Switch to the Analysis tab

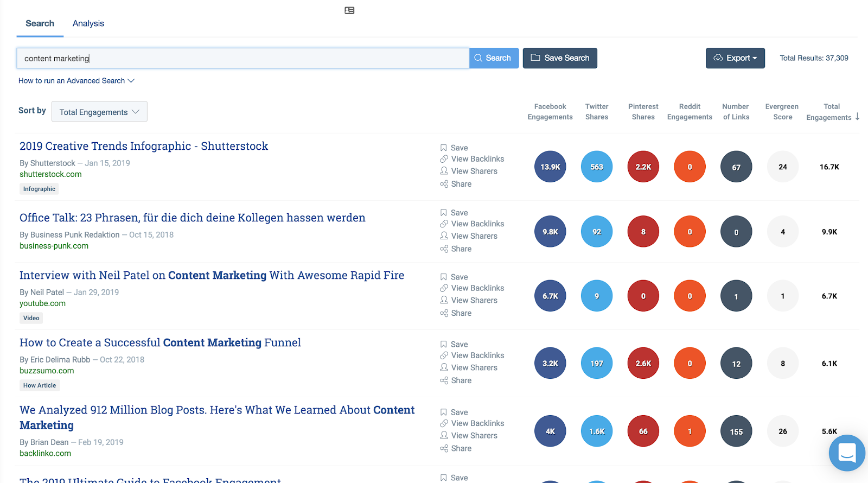pyautogui.click(x=88, y=23)
